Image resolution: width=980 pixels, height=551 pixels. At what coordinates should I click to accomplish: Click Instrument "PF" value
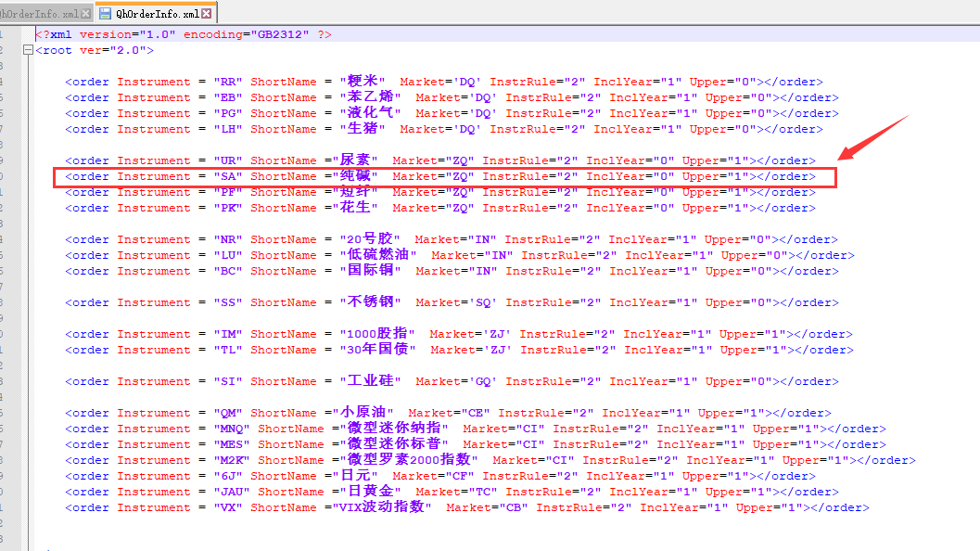[227, 192]
